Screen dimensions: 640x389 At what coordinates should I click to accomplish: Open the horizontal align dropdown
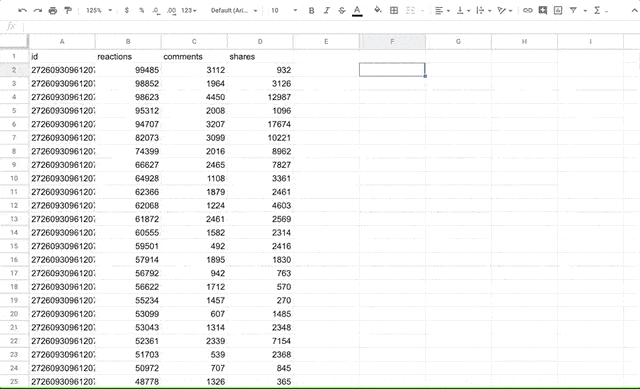point(442,11)
